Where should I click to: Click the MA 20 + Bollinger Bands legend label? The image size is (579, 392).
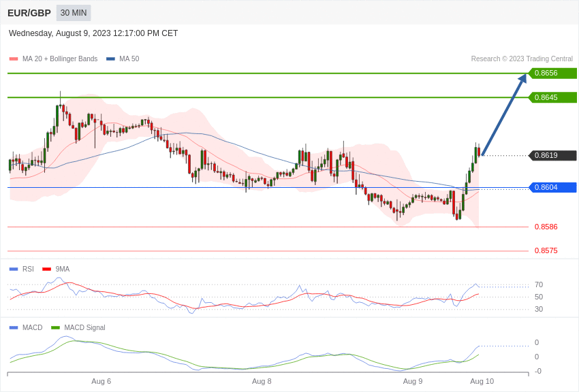60,59
